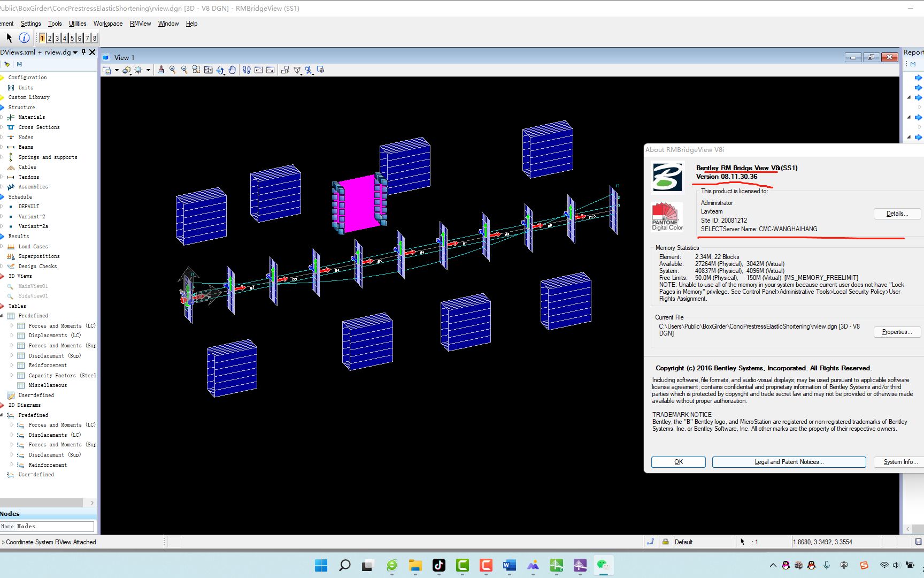Open the Settings menu

30,23
